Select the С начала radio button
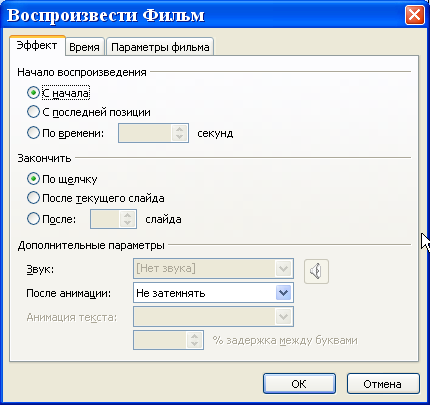 (33, 93)
